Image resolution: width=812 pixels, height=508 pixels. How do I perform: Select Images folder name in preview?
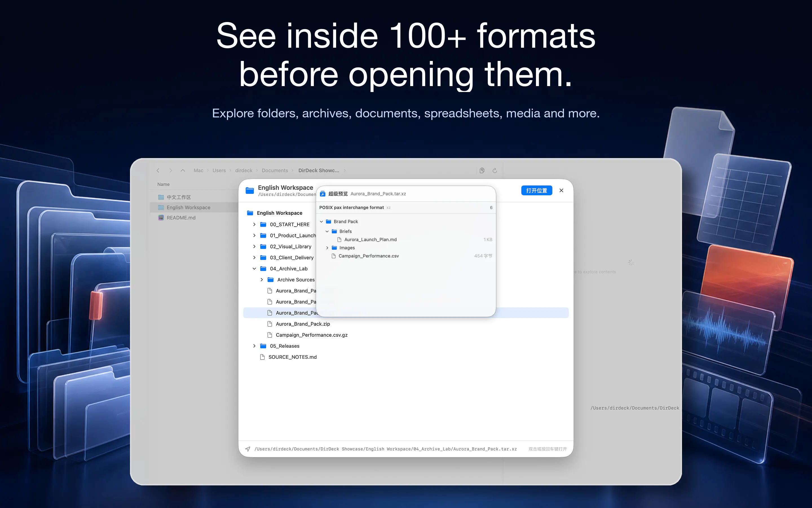(x=347, y=248)
